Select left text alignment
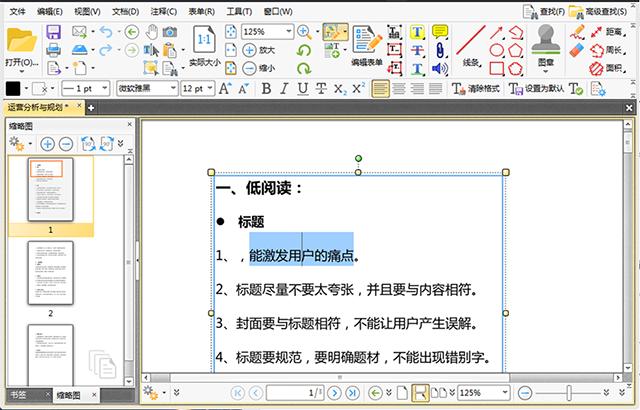The height and width of the screenshot is (410, 640). click(380, 88)
